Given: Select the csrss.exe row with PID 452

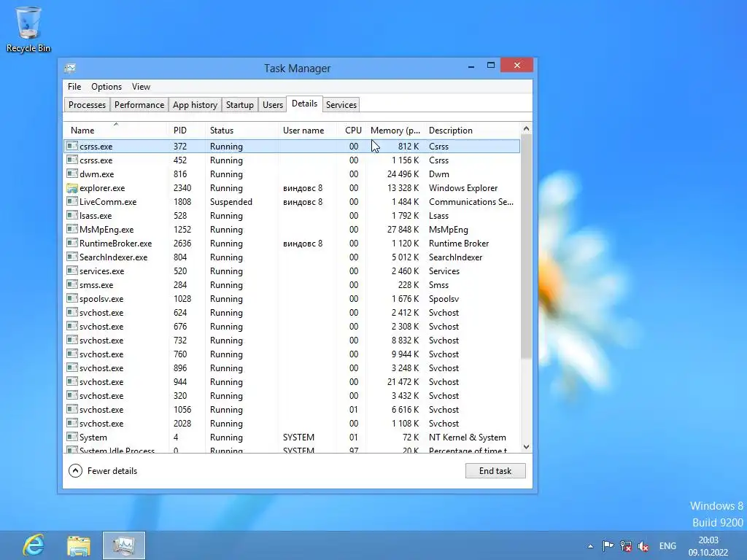Looking at the screenshot, I should click(x=292, y=160).
